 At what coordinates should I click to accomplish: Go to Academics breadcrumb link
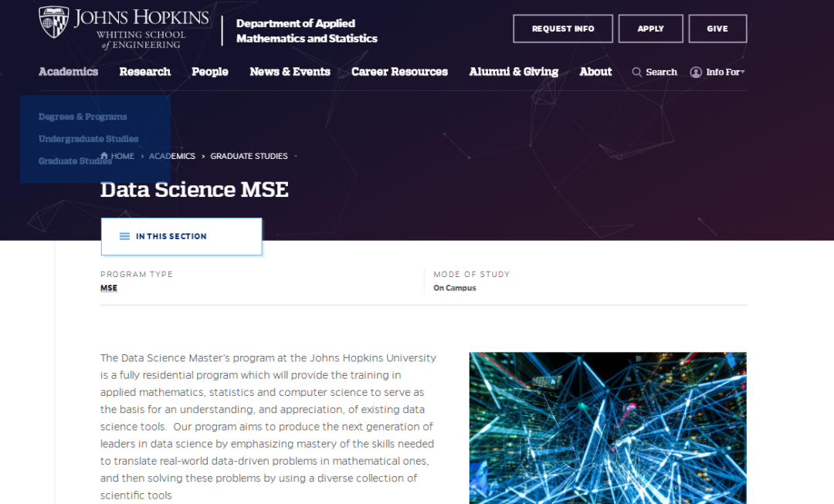pyautogui.click(x=171, y=156)
